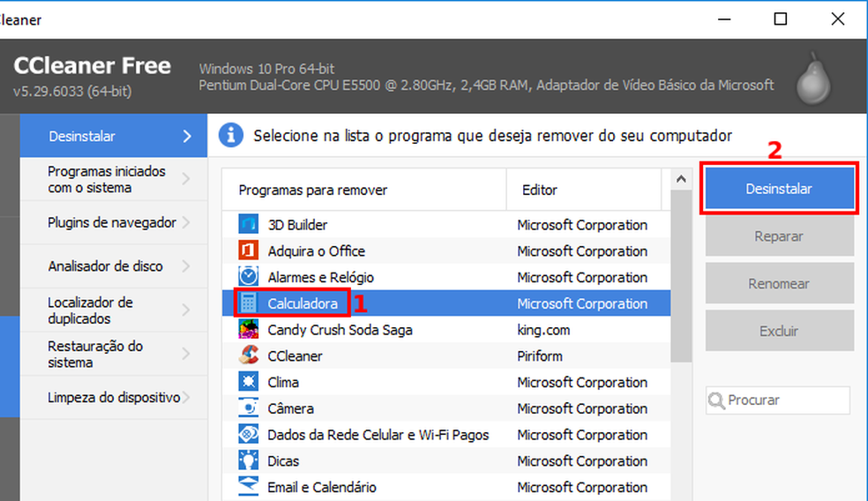The width and height of the screenshot is (868, 501).
Task: Click chevron next to Programas iniciados
Action: (186, 179)
